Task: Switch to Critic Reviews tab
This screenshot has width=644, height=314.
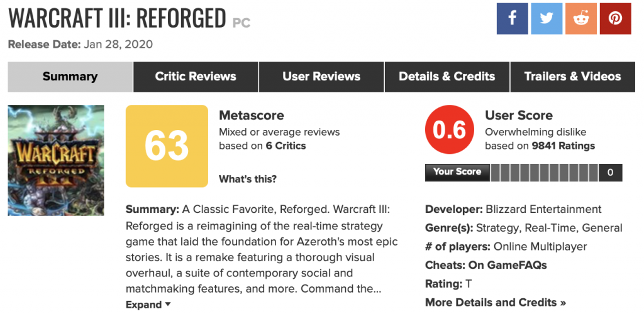Action: (196, 77)
